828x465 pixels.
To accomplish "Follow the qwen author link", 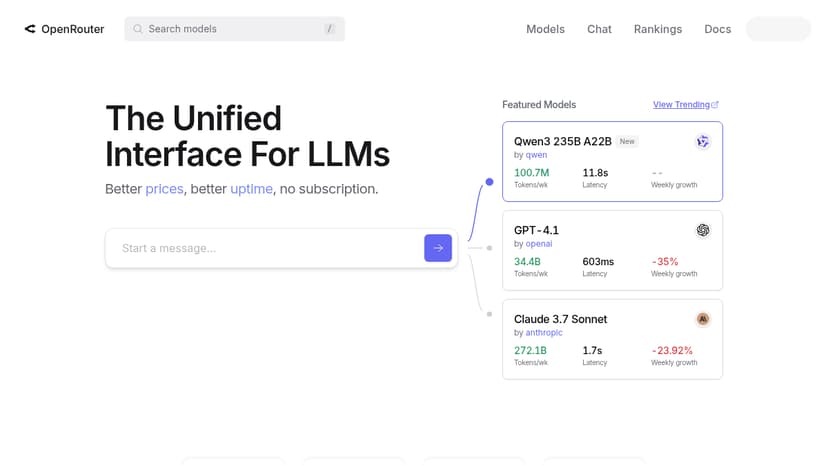I will [536, 155].
